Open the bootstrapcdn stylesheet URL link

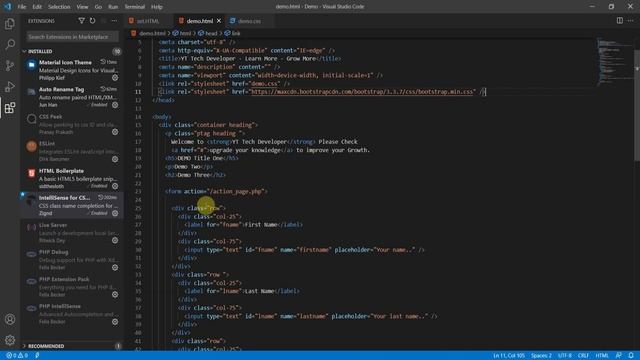362,92
